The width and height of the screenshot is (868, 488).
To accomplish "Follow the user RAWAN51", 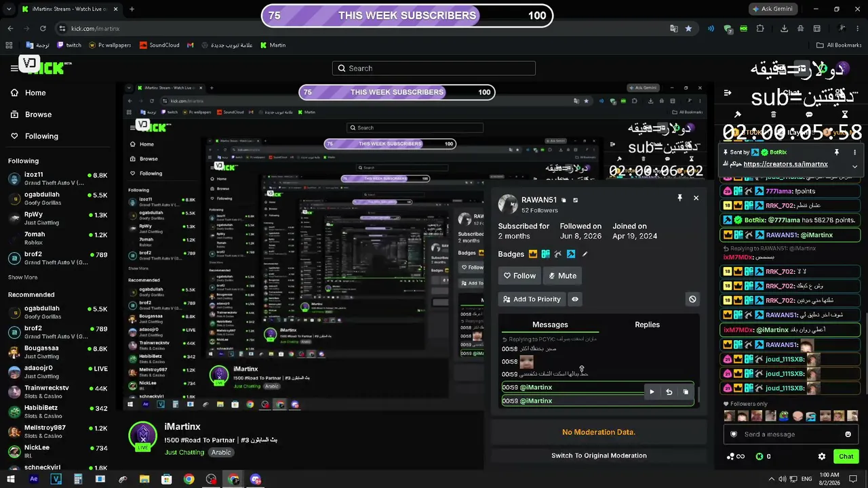I will [519, 276].
